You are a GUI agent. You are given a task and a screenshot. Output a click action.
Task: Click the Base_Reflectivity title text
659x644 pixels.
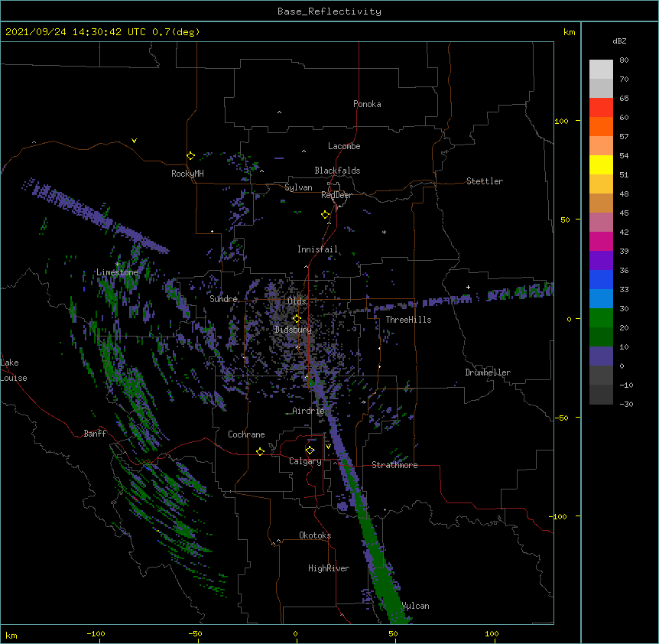[329, 11]
